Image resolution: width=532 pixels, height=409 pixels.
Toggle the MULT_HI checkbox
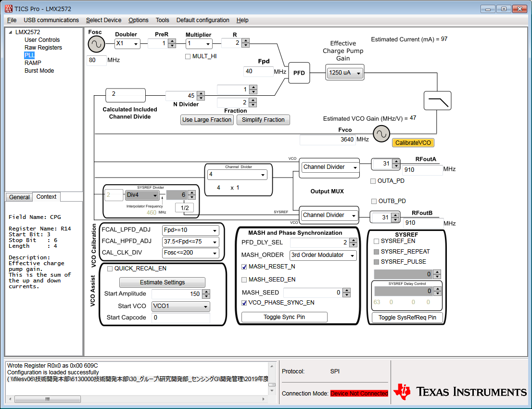pyautogui.click(x=188, y=56)
